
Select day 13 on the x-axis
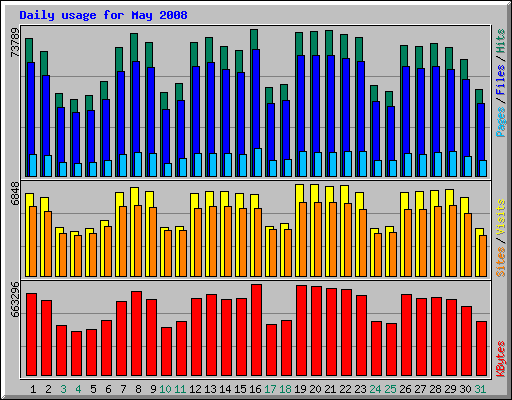[x=210, y=389]
